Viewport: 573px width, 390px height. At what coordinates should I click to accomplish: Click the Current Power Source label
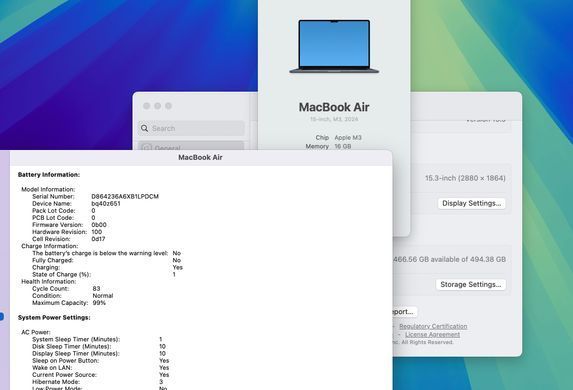64,375
